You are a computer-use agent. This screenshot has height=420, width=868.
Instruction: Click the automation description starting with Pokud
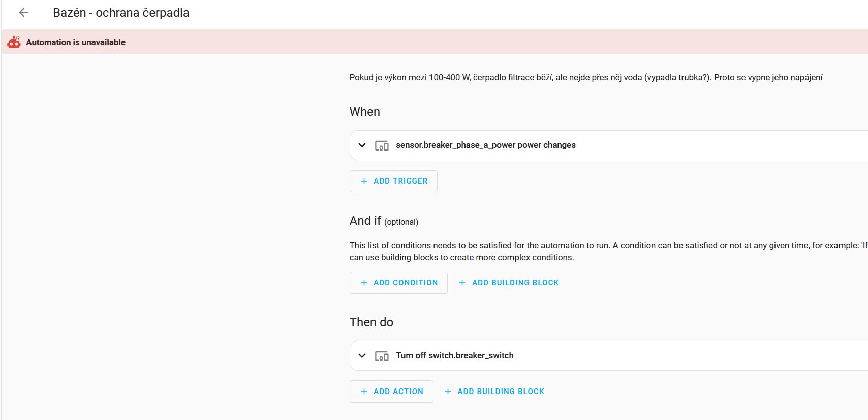click(585, 77)
